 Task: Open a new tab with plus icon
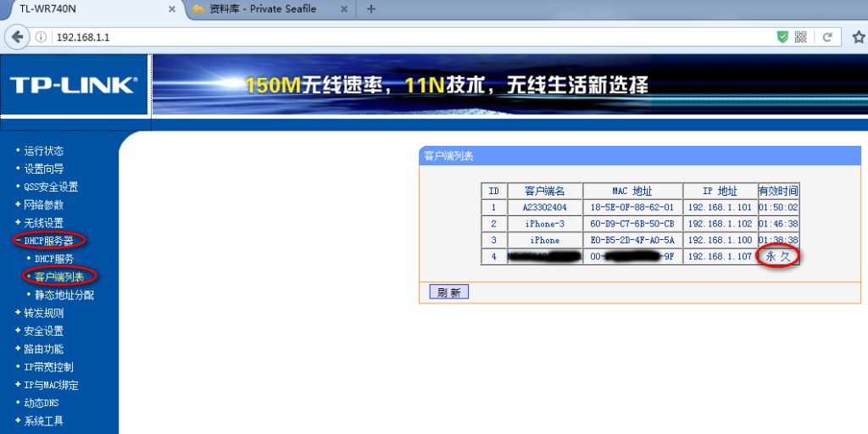(370, 9)
